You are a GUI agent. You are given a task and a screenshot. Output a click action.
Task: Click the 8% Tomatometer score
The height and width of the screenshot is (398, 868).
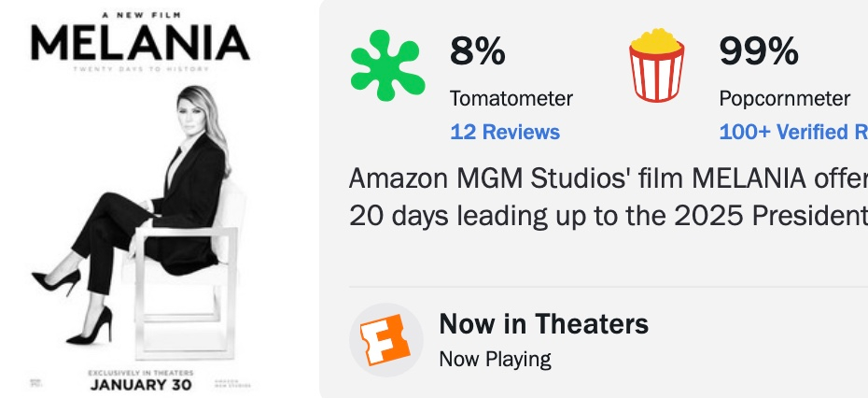click(477, 51)
